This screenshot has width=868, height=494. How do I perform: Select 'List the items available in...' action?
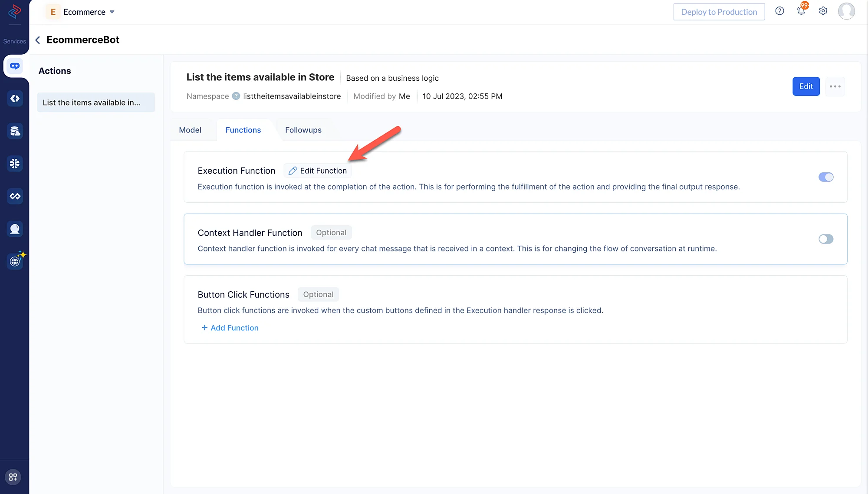[96, 102]
